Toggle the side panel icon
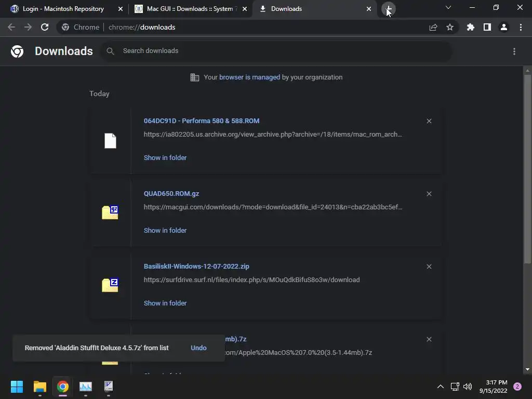Viewport: 532px width, 399px height. pos(487,27)
